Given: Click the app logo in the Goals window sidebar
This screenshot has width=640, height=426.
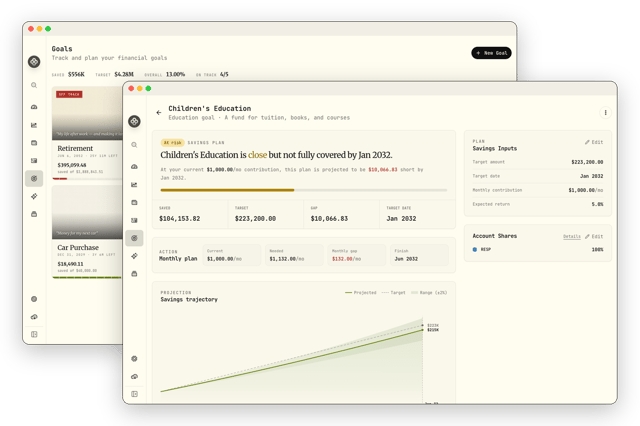Looking at the screenshot, I should point(34,62).
